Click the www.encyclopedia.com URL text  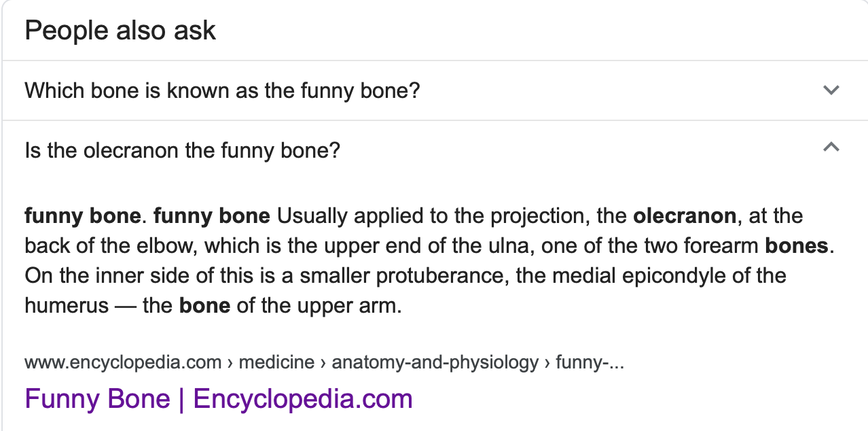(x=123, y=362)
